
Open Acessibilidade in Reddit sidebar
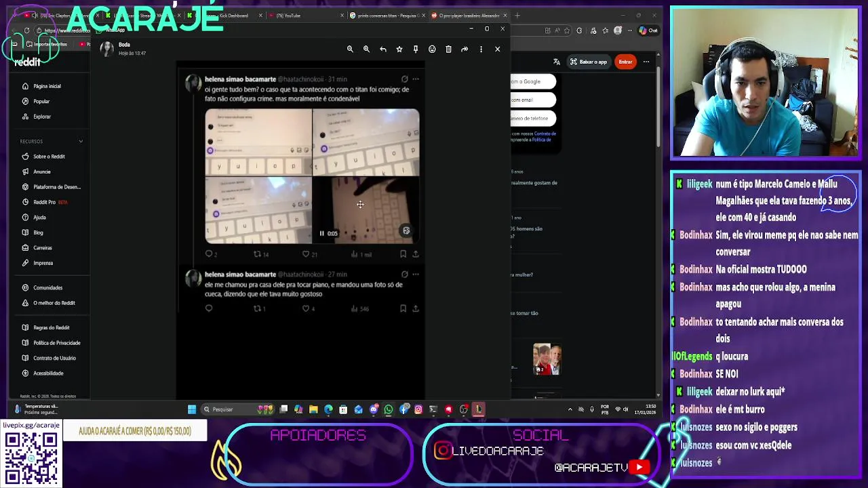(48, 373)
